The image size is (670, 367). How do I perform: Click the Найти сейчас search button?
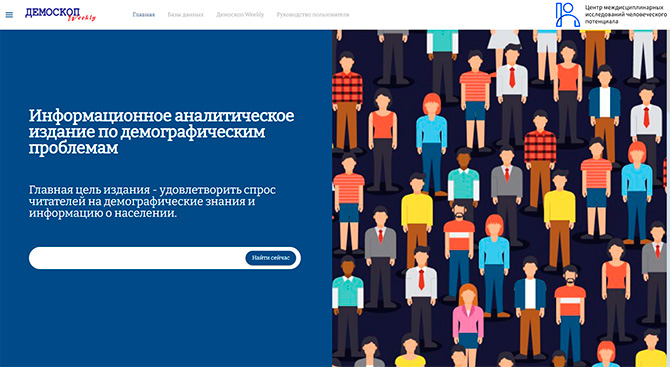point(270,258)
